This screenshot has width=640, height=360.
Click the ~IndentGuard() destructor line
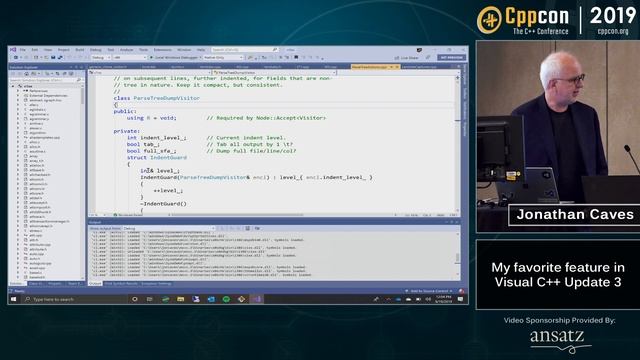pyautogui.click(x=163, y=204)
